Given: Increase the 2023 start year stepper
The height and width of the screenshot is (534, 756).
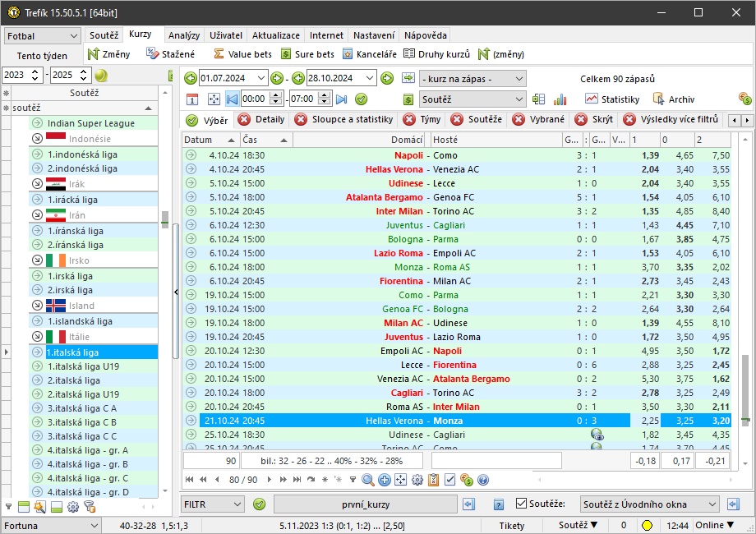Looking at the screenshot, I should (x=35, y=71).
